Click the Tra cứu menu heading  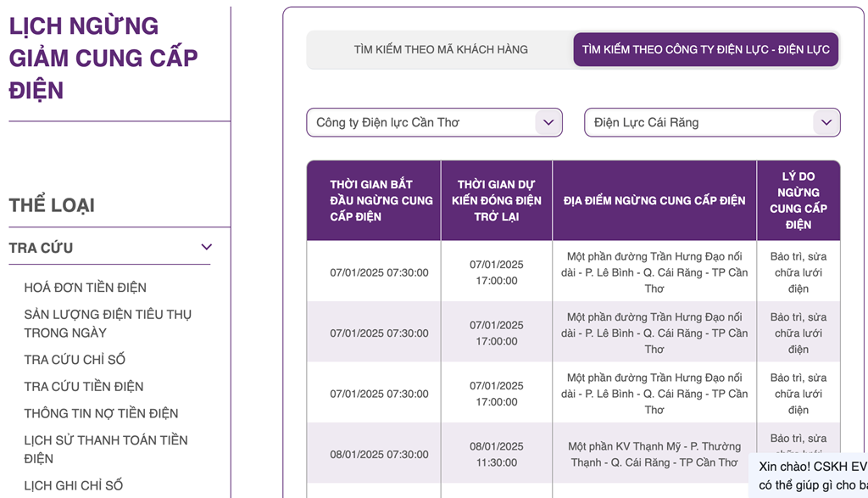pos(41,248)
